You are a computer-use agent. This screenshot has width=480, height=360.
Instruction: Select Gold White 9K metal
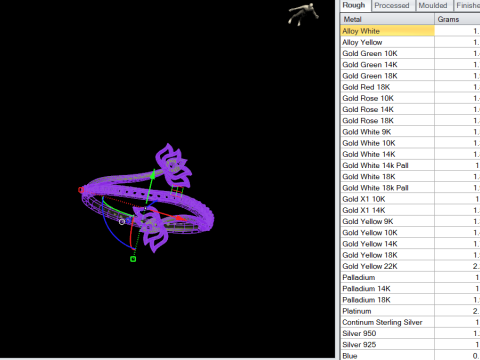point(410,132)
